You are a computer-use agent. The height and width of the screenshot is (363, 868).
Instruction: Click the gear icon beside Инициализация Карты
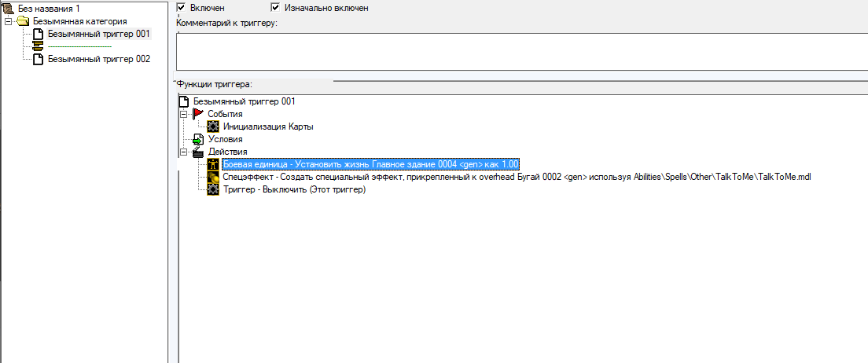point(213,126)
